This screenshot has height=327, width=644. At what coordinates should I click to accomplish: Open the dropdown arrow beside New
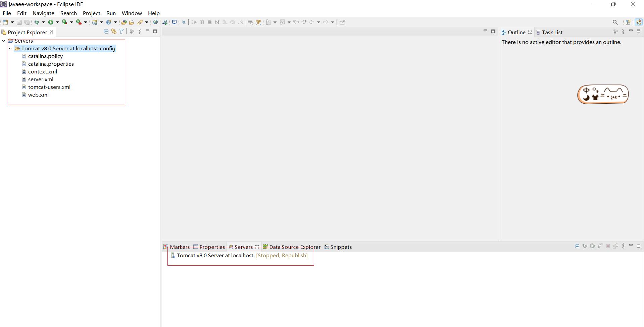tap(12, 22)
